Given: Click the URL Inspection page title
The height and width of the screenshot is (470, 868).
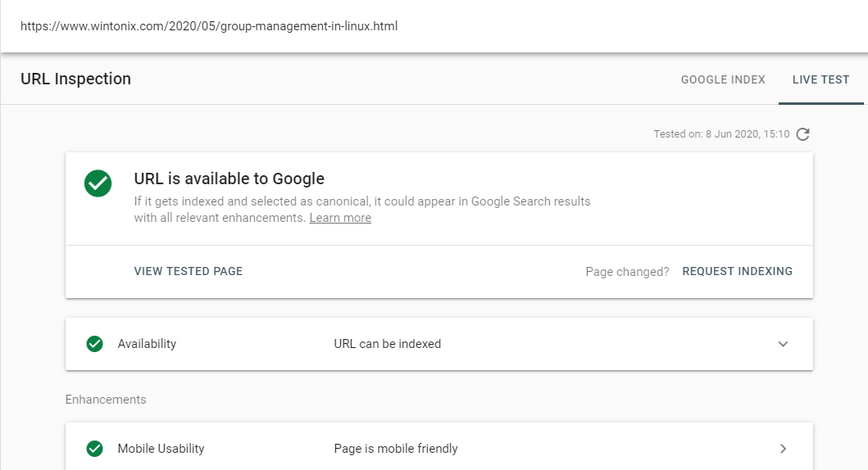Looking at the screenshot, I should 76,79.
